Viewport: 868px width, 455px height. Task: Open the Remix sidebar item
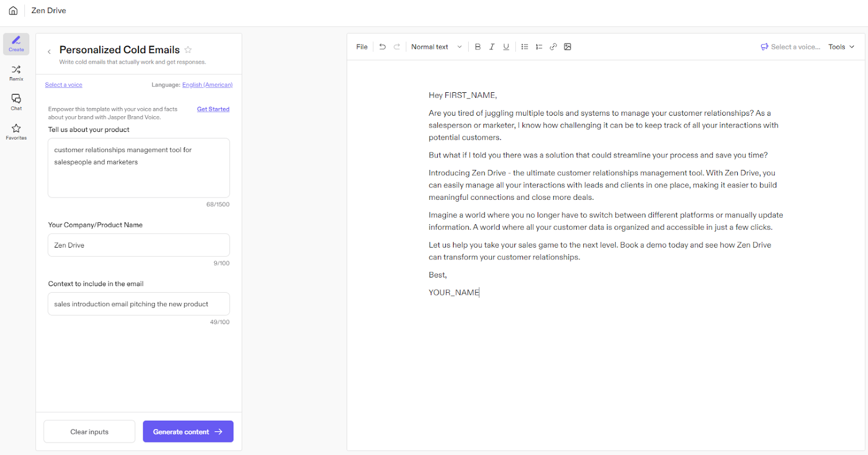[x=16, y=73]
